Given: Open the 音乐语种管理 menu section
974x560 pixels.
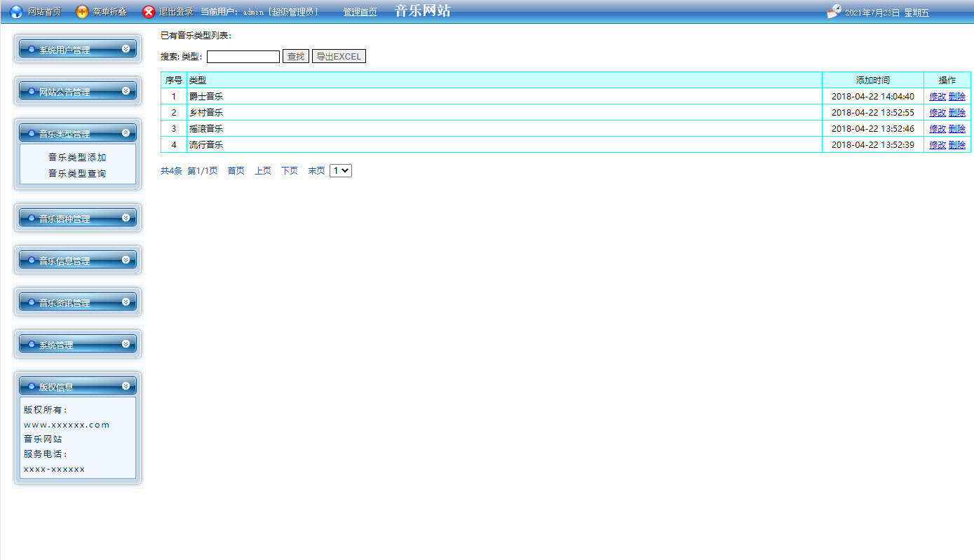Looking at the screenshot, I should [x=78, y=218].
